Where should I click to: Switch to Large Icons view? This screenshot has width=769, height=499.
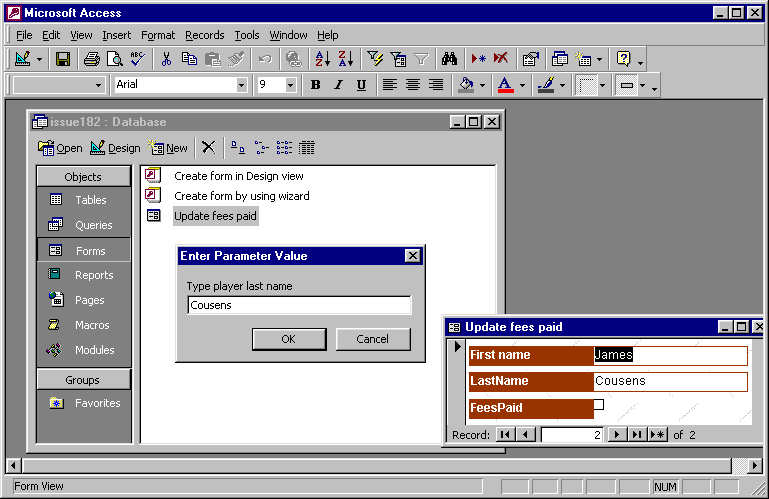[x=238, y=147]
